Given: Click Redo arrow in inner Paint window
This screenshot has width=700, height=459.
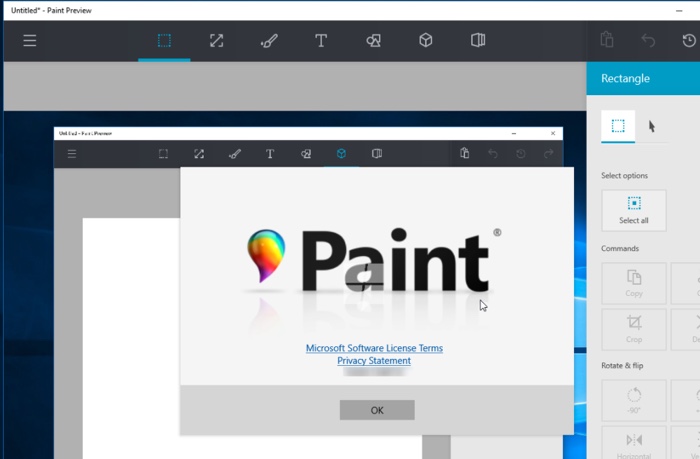Looking at the screenshot, I should pyautogui.click(x=548, y=154).
